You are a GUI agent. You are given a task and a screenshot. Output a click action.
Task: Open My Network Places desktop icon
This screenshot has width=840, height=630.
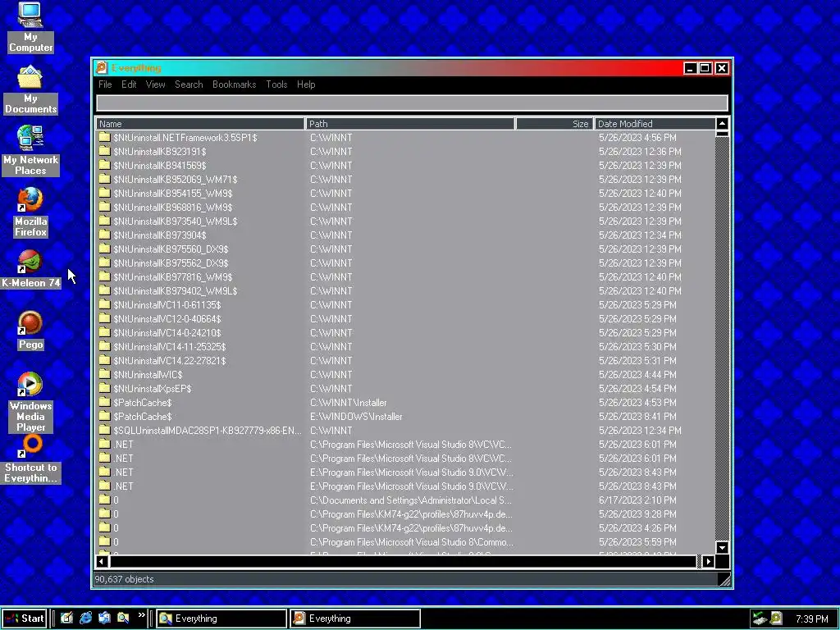(30, 151)
